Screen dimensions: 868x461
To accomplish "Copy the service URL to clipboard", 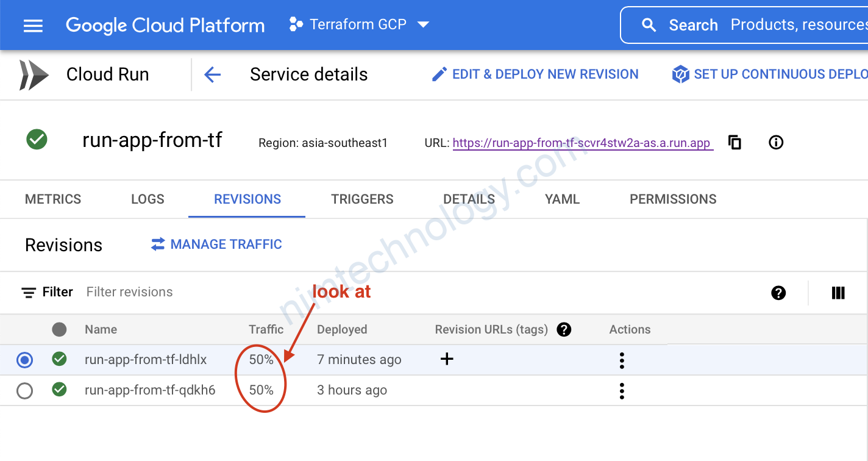I will pos(735,143).
